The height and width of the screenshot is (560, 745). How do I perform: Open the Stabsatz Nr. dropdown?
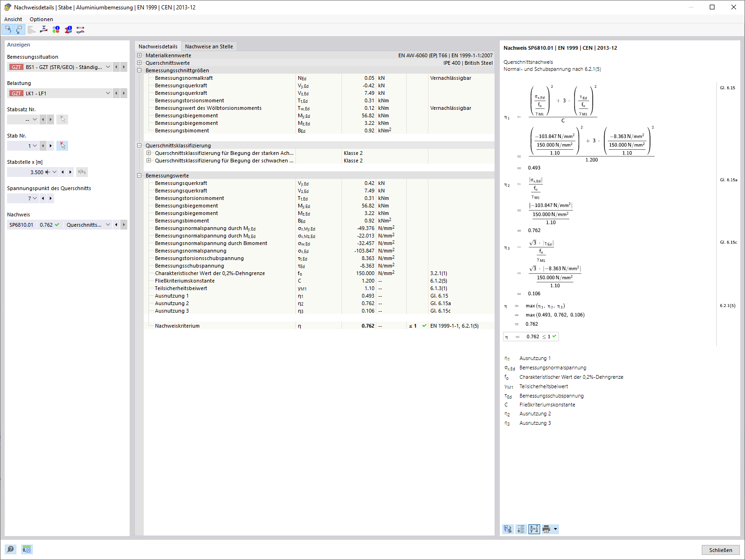[35, 120]
